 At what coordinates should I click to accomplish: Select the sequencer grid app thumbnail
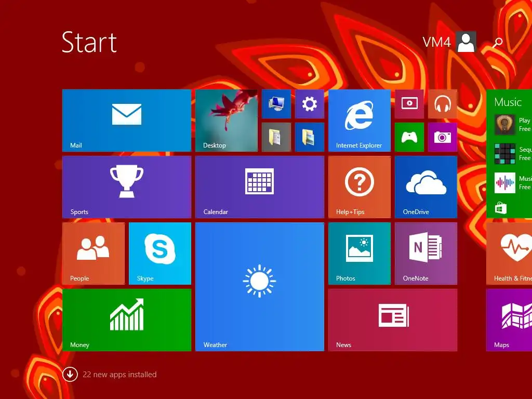pyautogui.click(x=504, y=154)
